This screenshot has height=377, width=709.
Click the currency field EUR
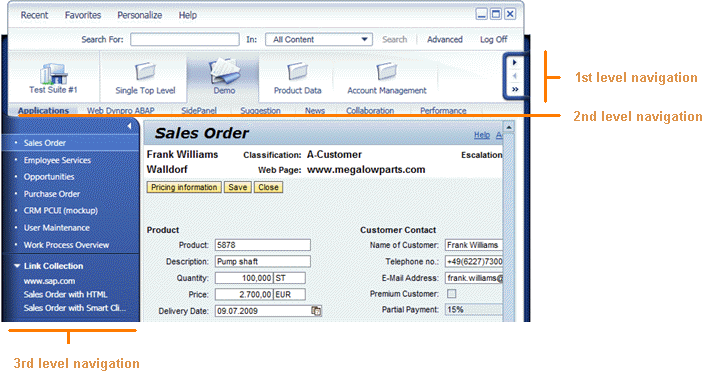(x=289, y=295)
